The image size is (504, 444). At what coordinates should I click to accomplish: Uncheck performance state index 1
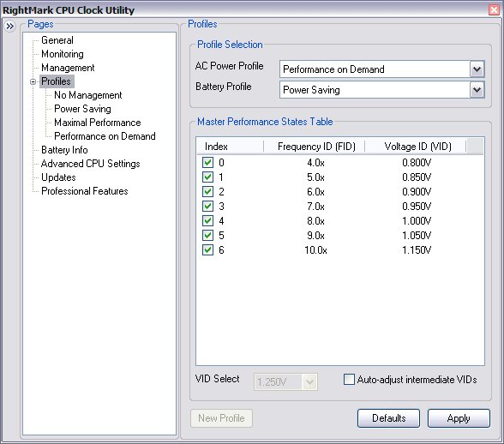tap(207, 177)
